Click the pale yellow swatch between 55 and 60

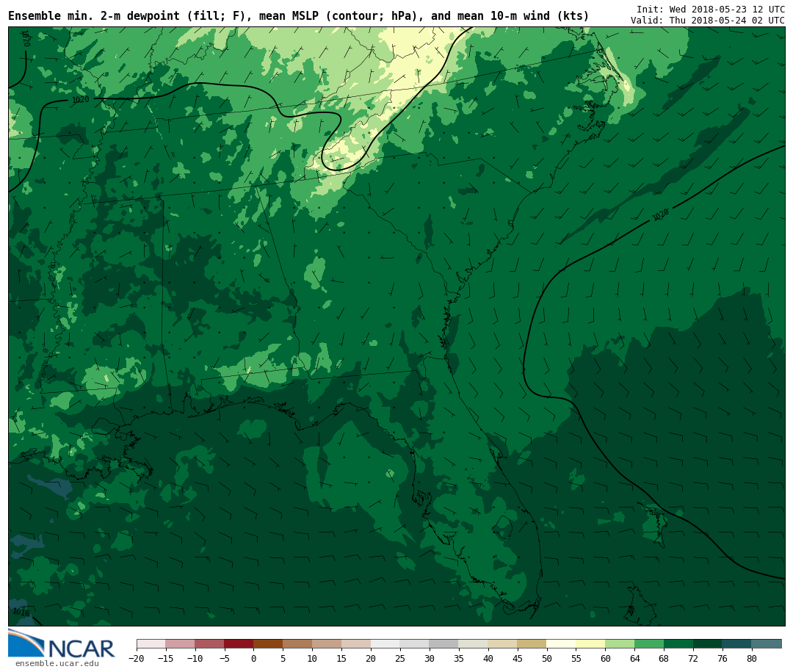coord(590,644)
